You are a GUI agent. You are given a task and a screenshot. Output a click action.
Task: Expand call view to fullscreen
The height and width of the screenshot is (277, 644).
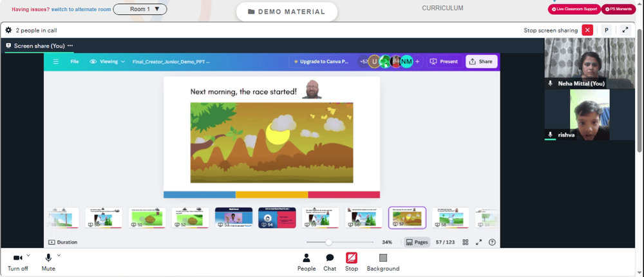625,30
